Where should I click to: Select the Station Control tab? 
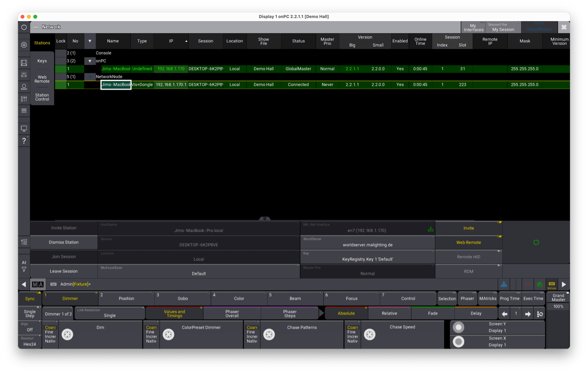[42, 97]
